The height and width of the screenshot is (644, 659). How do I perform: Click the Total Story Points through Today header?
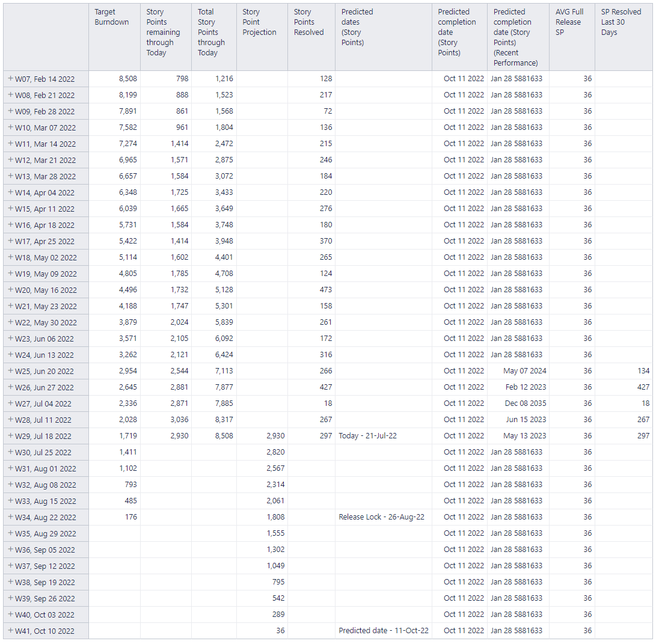[x=214, y=37]
